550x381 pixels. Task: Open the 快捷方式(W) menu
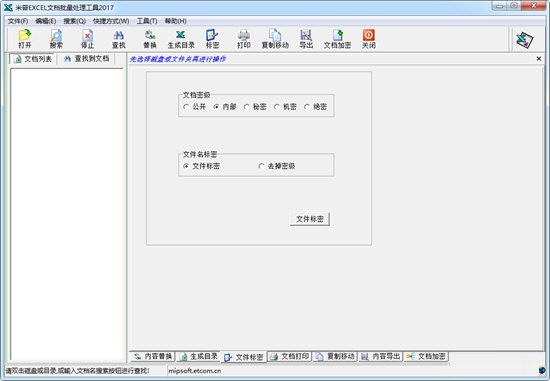click(x=111, y=21)
